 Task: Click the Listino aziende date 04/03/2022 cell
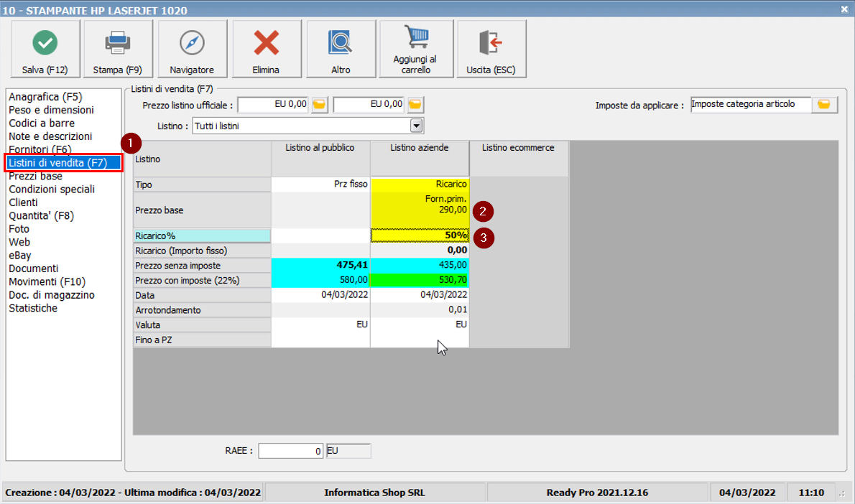tap(420, 295)
